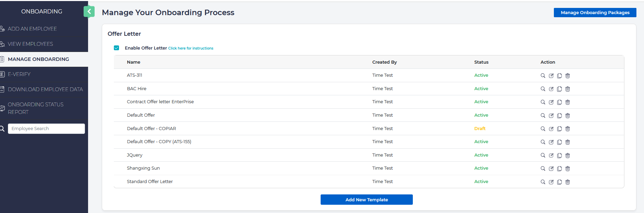The width and height of the screenshot is (644, 213).
Task: Open Add an Employee in sidebar
Action: (32, 29)
